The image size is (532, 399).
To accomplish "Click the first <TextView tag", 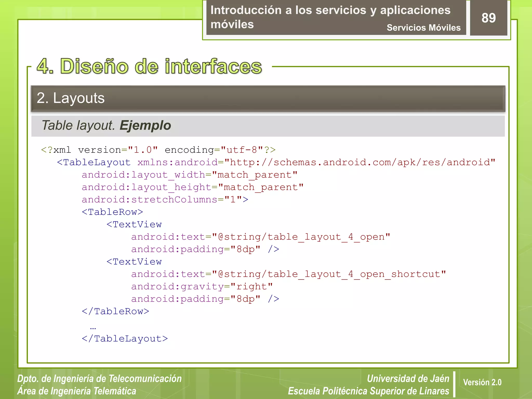I will 134,224.
